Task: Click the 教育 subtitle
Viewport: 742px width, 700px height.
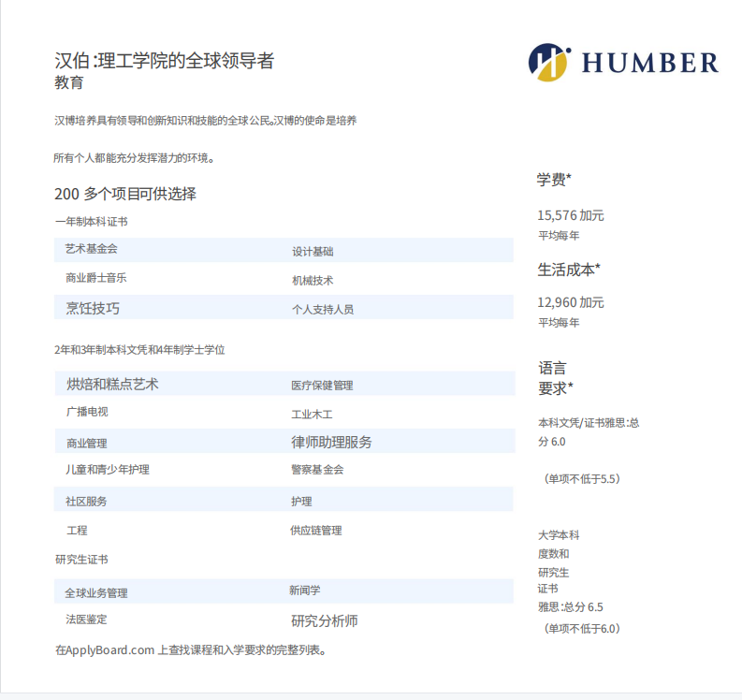Action: (69, 82)
